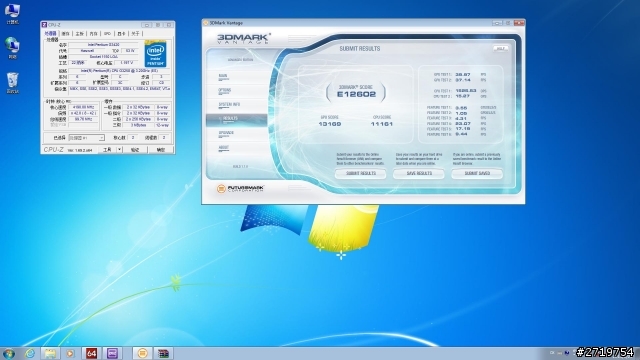Select the Results section in 3DMark
Image resolution: width=640 pixels, height=360 pixels.
[x=237, y=119]
